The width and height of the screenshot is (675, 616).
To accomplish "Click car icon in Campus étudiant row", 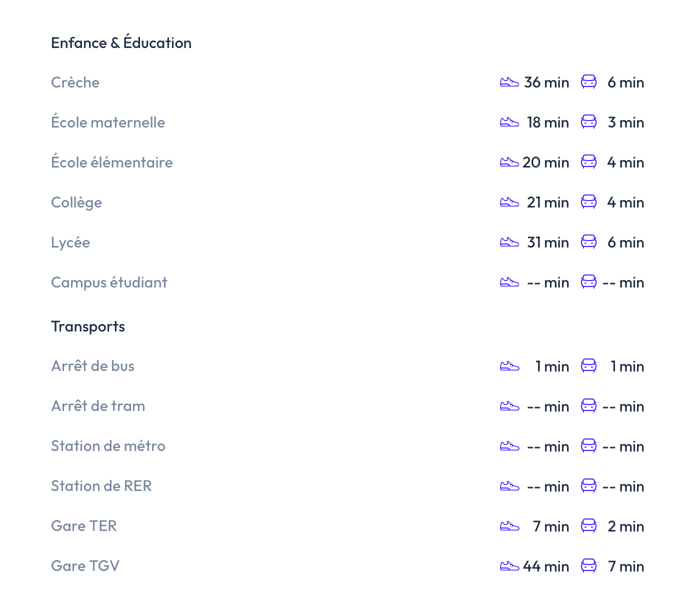I will [588, 282].
